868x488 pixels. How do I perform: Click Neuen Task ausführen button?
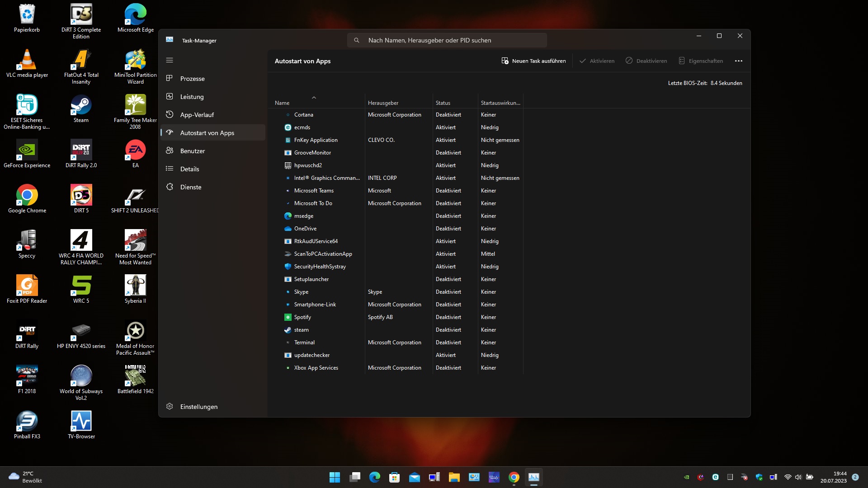click(533, 61)
